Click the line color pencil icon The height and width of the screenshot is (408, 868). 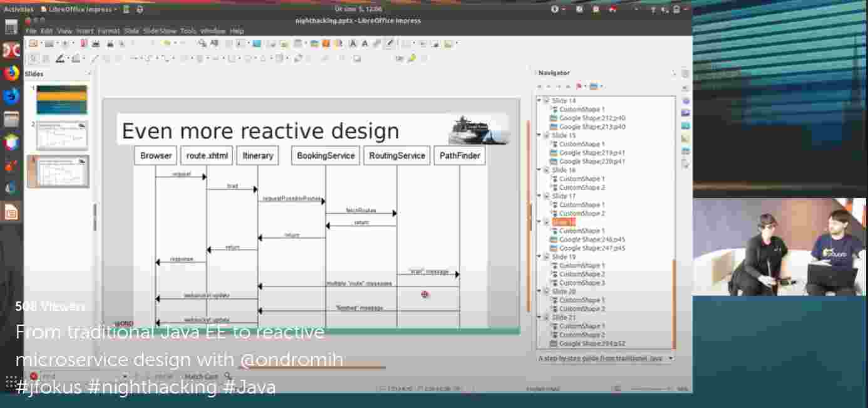61,59
